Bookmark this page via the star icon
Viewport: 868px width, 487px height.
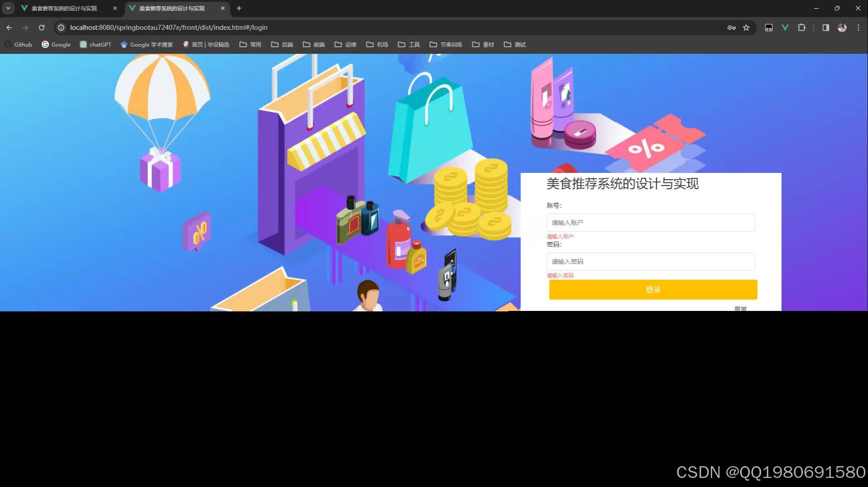746,28
